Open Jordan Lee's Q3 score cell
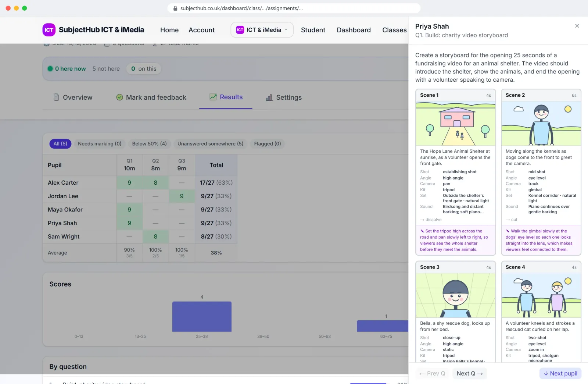Screen dimensions: 588x384 point(182,196)
